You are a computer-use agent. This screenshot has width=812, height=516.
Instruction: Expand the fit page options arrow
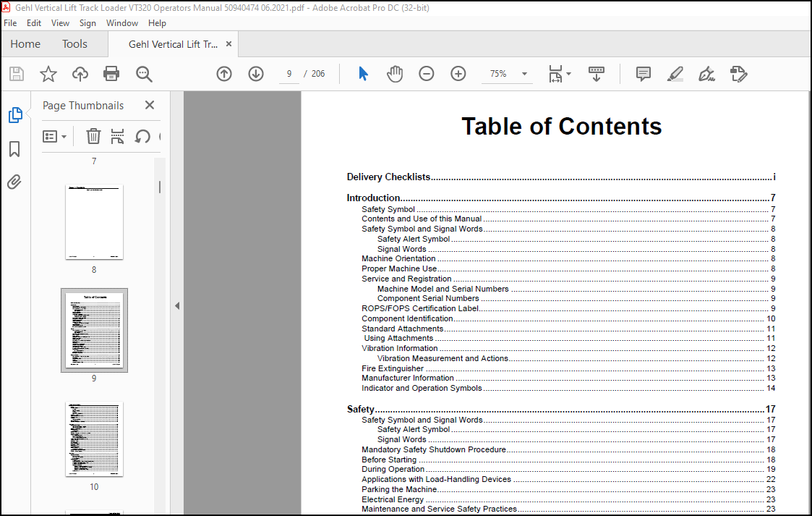point(568,74)
